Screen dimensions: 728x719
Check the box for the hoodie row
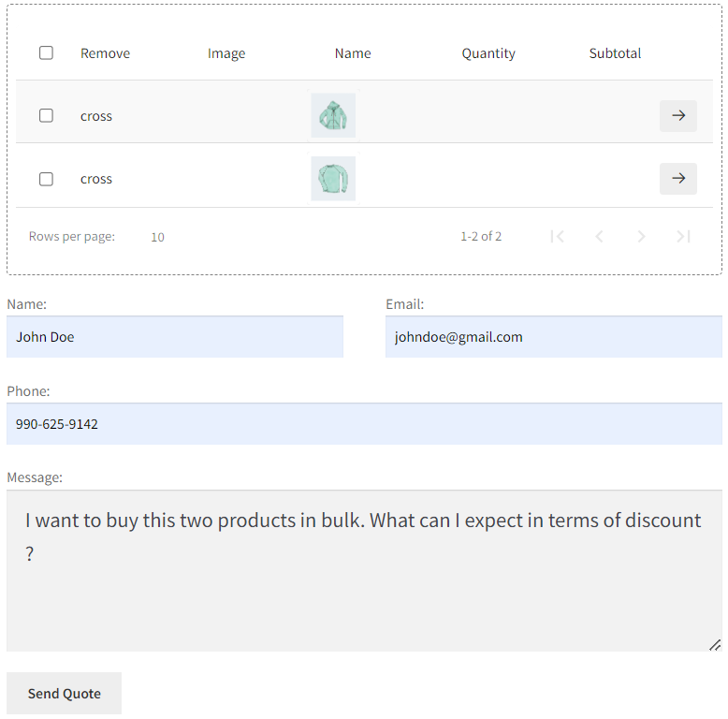tap(46, 116)
